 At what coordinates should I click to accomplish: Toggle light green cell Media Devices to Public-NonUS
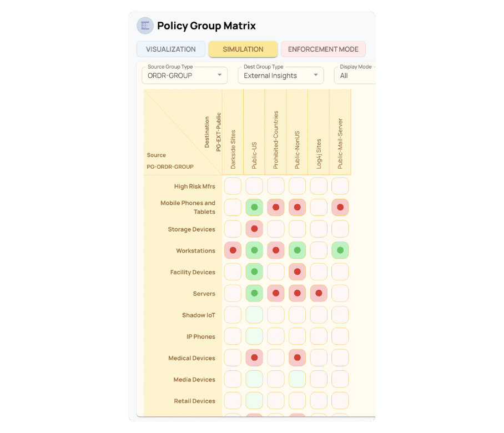[298, 379]
